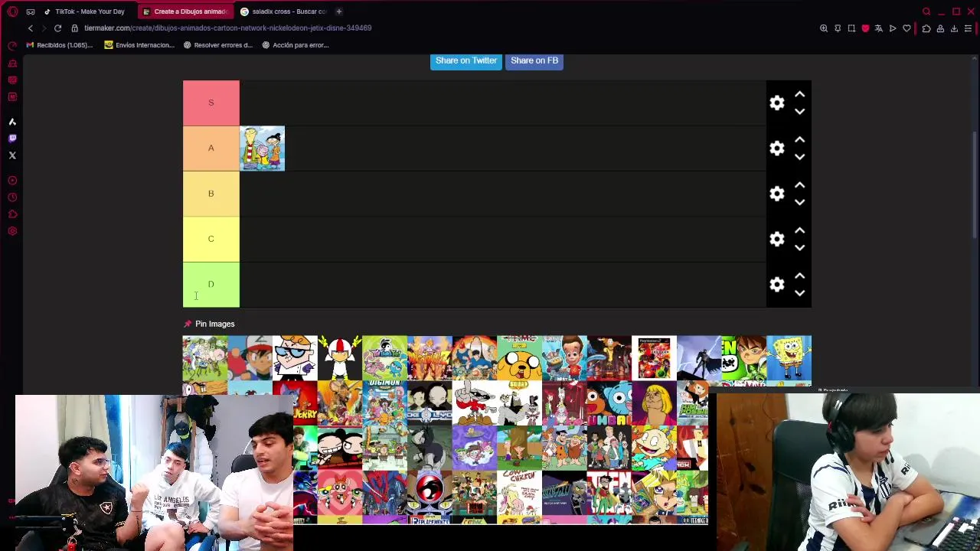Move the B tier row up
Viewport: 980px width, 551px height.
(799, 185)
